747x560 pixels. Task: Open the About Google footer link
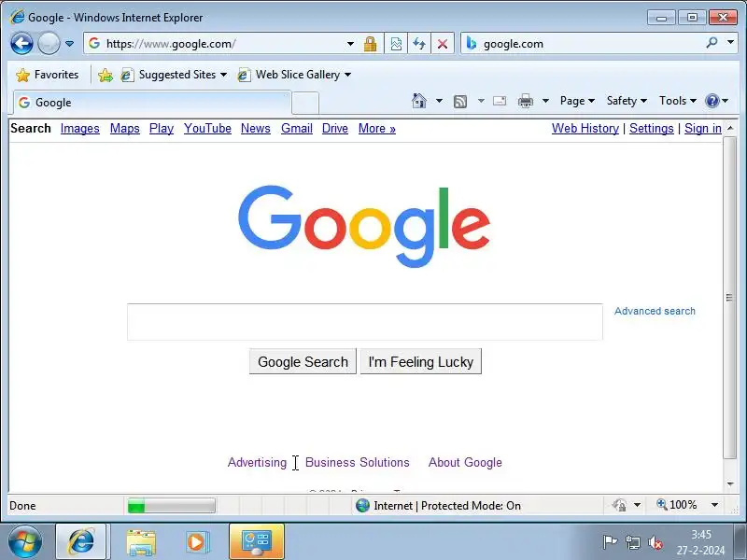click(x=465, y=462)
